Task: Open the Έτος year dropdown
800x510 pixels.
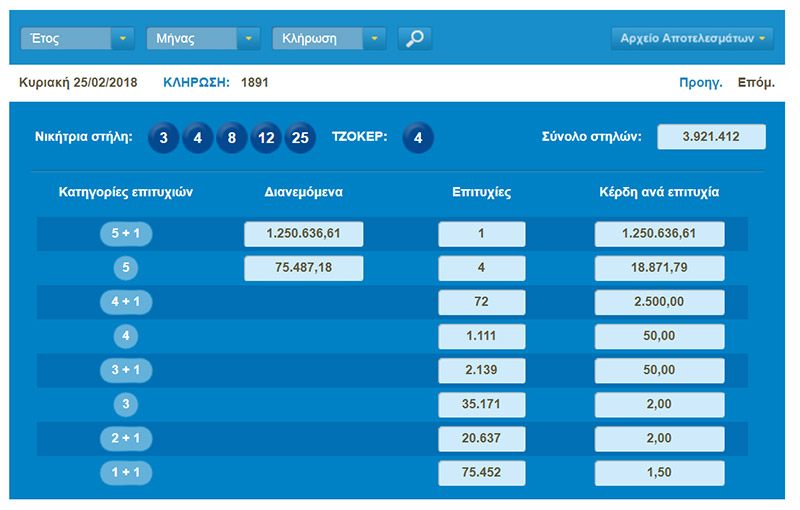Action: point(77,39)
